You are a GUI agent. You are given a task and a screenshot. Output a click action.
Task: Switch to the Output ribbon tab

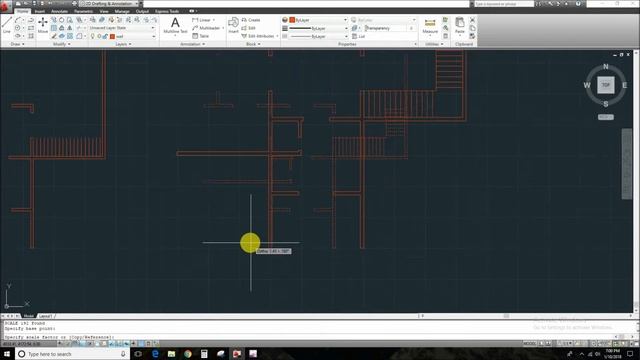tap(142, 11)
